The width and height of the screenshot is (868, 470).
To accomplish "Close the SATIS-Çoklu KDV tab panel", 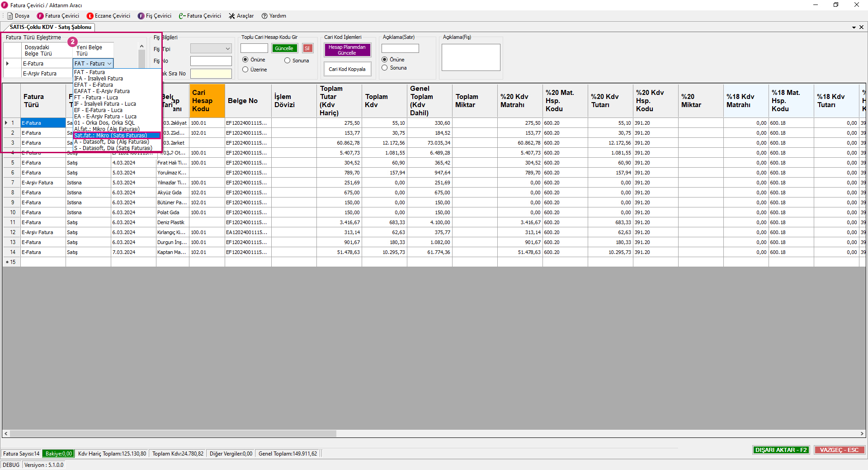I will click(x=861, y=27).
